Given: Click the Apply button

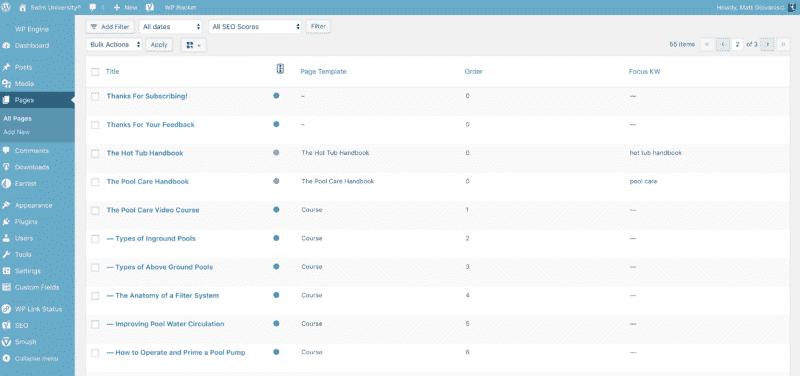Looking at the screenshot, I should (159, 44).
